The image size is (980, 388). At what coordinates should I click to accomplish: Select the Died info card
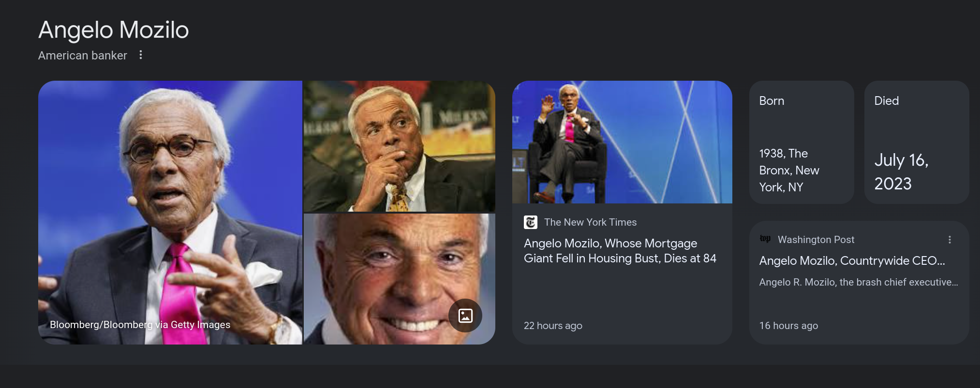pos(917,142)
